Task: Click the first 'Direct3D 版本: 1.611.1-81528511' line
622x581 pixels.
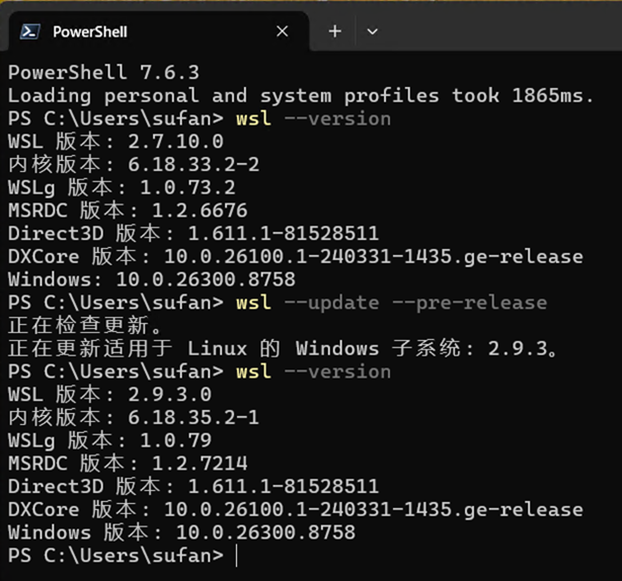Action: click(x=194, y=234)
